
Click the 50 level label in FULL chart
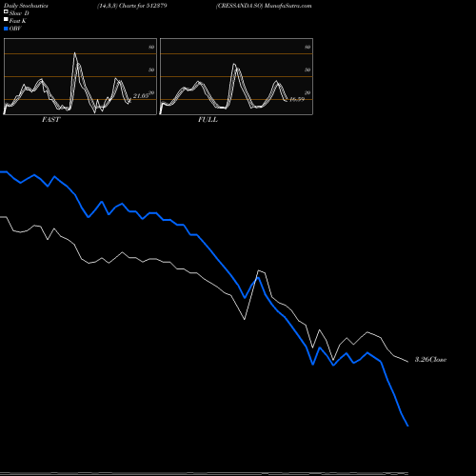307,69
